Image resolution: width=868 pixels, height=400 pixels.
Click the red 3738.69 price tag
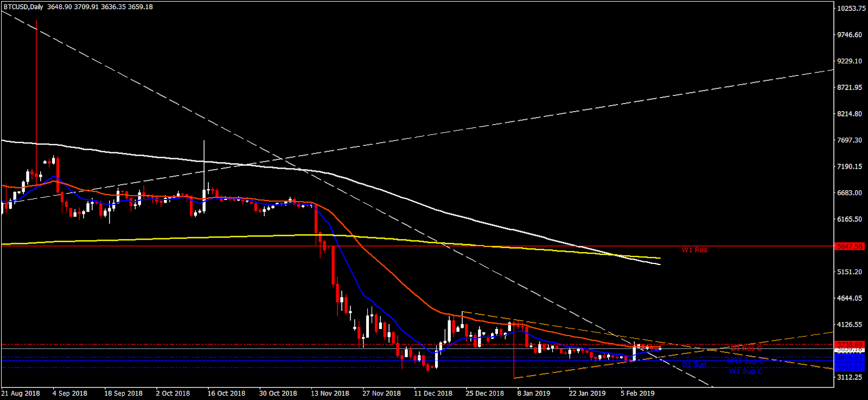pos(850,345)
